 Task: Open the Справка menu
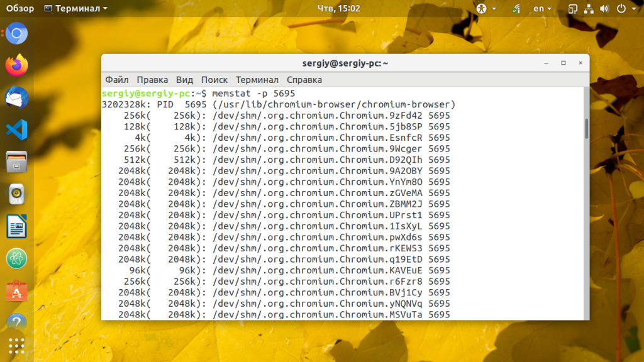(304, 80)
